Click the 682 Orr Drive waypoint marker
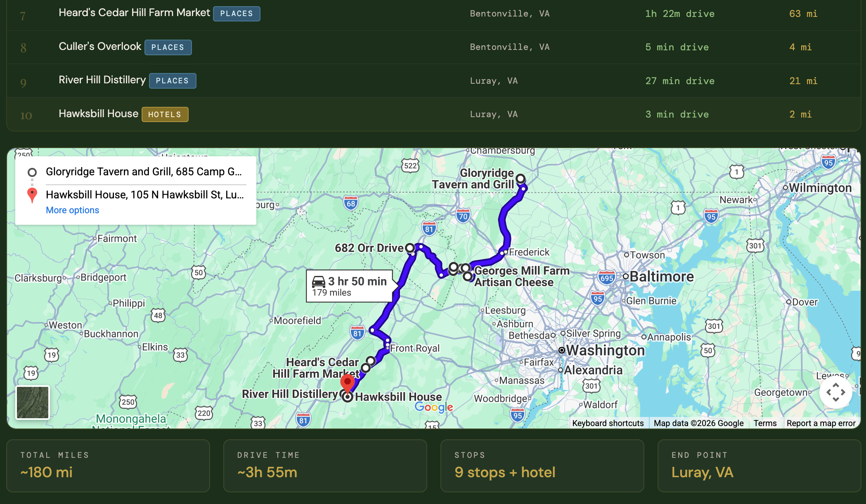Viewport: 866px width, 504px height. (409, 248)
